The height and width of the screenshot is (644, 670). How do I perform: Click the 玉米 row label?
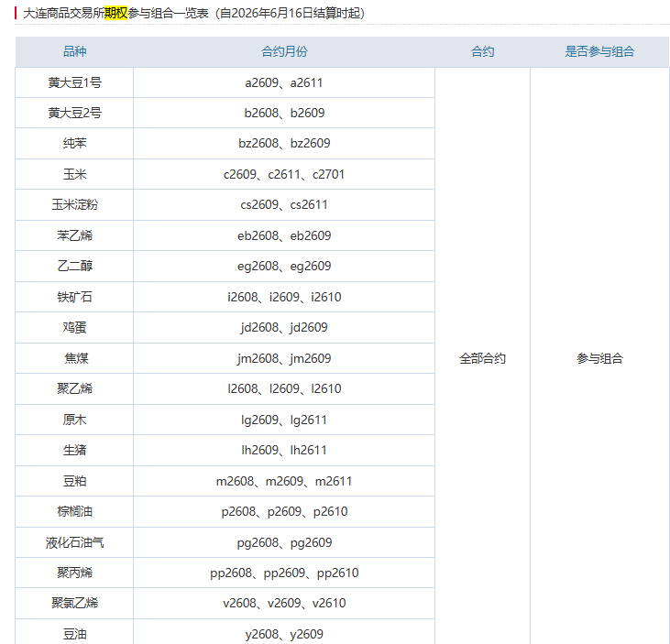75,174
